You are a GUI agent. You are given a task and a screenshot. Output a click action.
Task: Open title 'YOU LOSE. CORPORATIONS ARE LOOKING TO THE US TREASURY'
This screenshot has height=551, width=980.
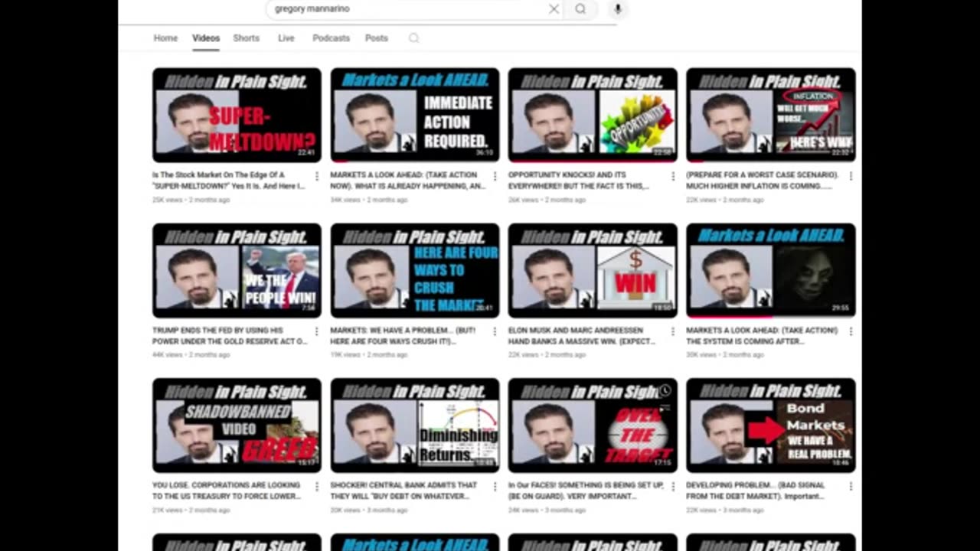pos(228,491)
